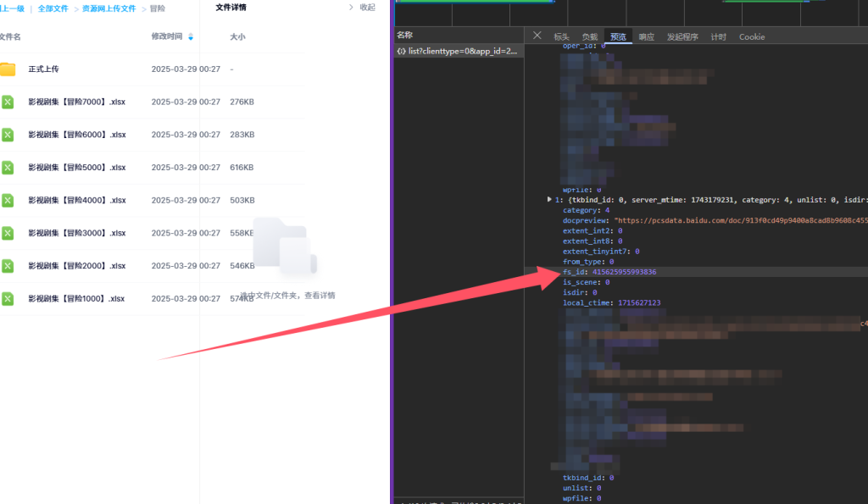The image size is (868, 504).
Task: Switch to the Cookie tab
Action: tap(751, 36)
